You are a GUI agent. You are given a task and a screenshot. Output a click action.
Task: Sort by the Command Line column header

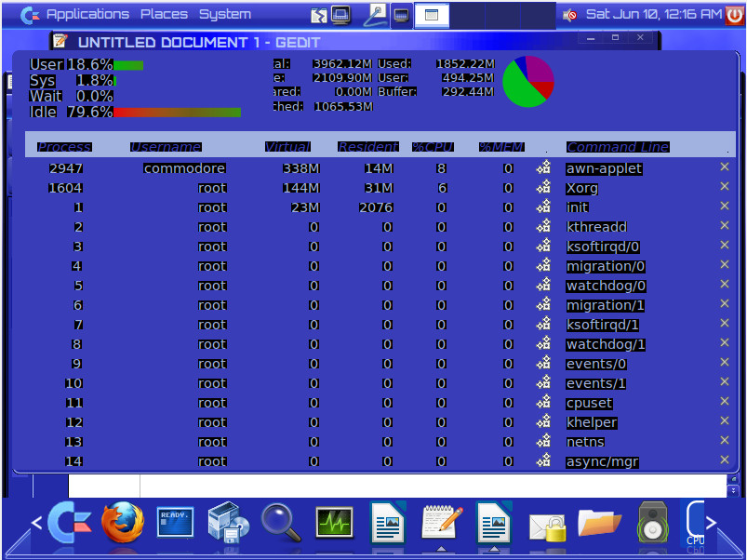coord(618,147)
